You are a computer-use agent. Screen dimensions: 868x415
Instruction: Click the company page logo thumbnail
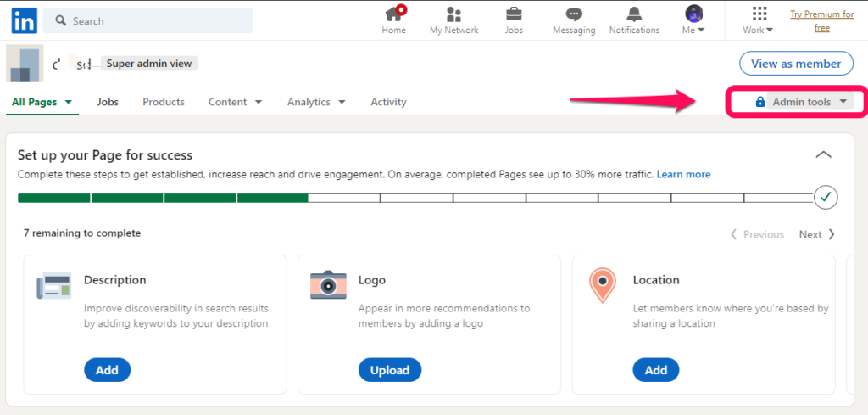(x=25, y=63)
